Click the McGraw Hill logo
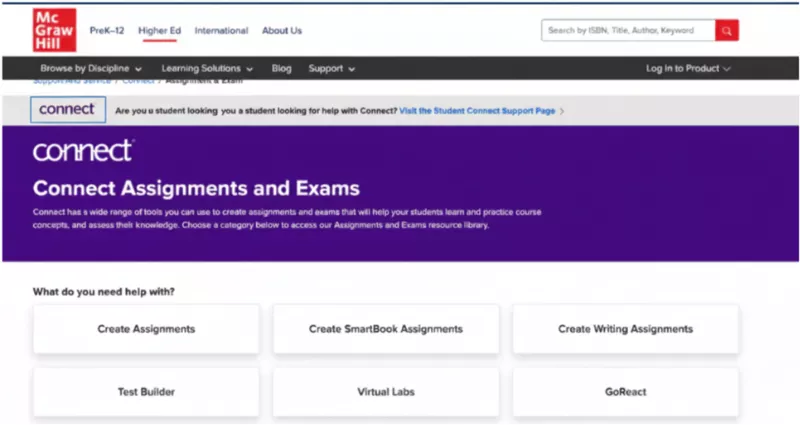The width and height of the screenshot is (800, 426). [x=55, y=30]
